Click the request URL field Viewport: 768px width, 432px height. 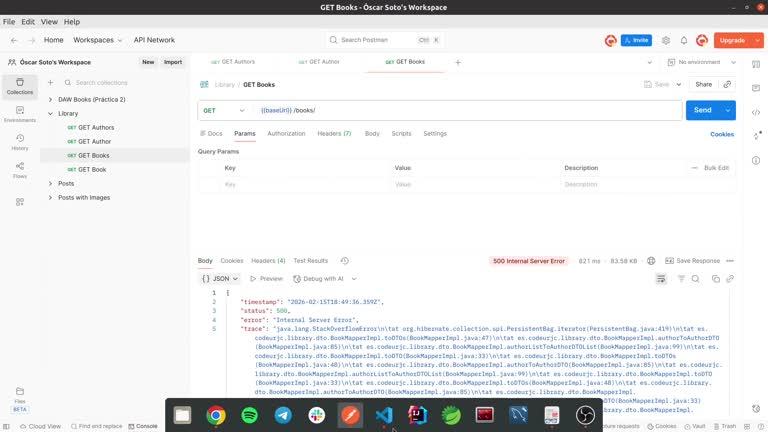click(468, 111)
